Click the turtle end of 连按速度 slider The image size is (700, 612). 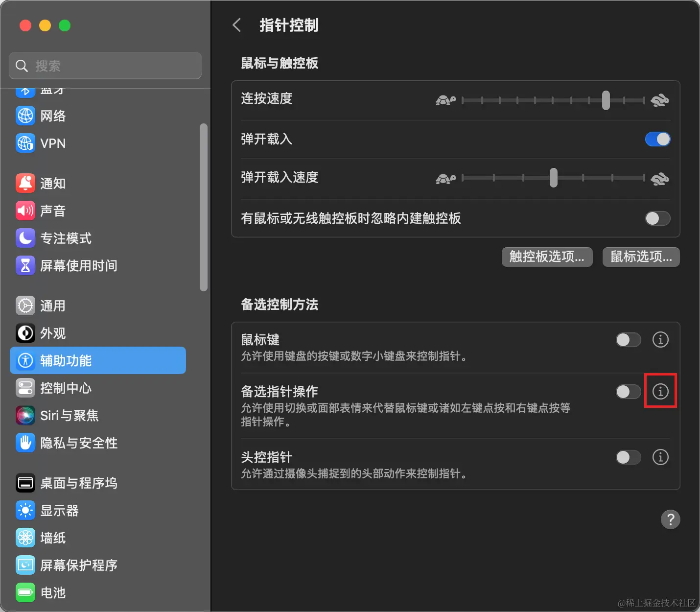[x=446, y=100]
